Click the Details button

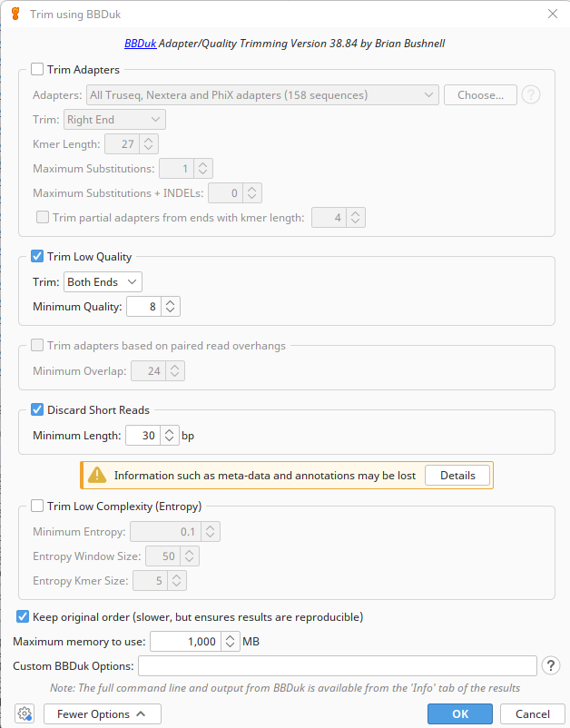[457, 476]
